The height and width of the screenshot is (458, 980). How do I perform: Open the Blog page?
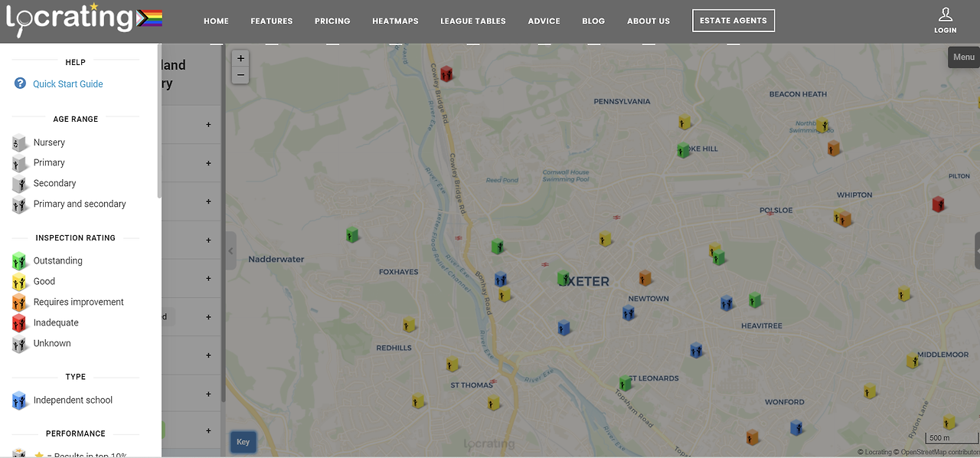(x=593, y=21)
